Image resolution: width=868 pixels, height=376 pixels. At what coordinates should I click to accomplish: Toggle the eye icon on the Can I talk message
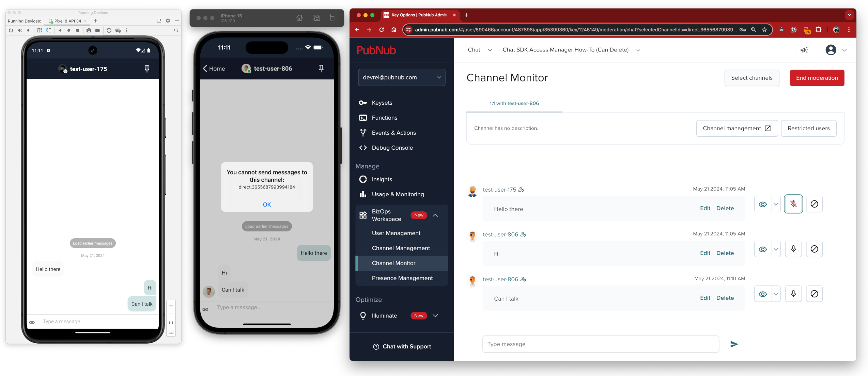pos(762,294)
